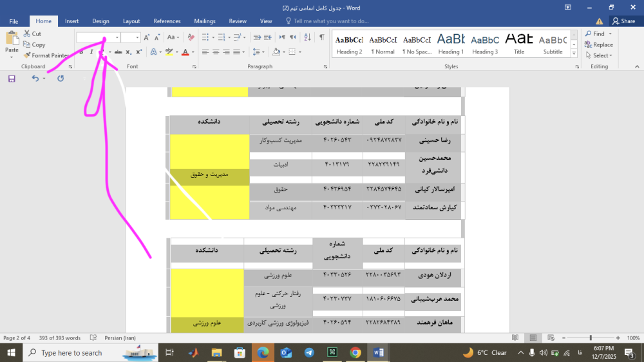Viewport: 644px width, 362px height.
Task: Redo the last action
Action: [61, 79]
